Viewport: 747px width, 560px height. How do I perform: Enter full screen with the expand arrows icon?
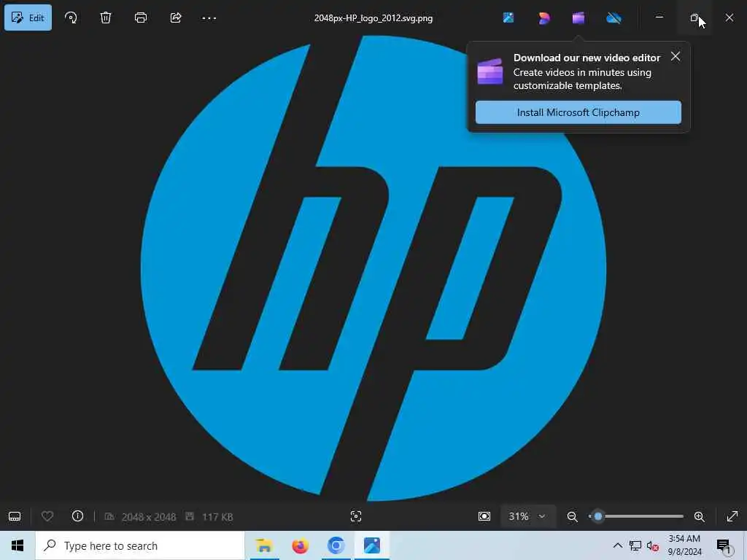tap(732, 517)
